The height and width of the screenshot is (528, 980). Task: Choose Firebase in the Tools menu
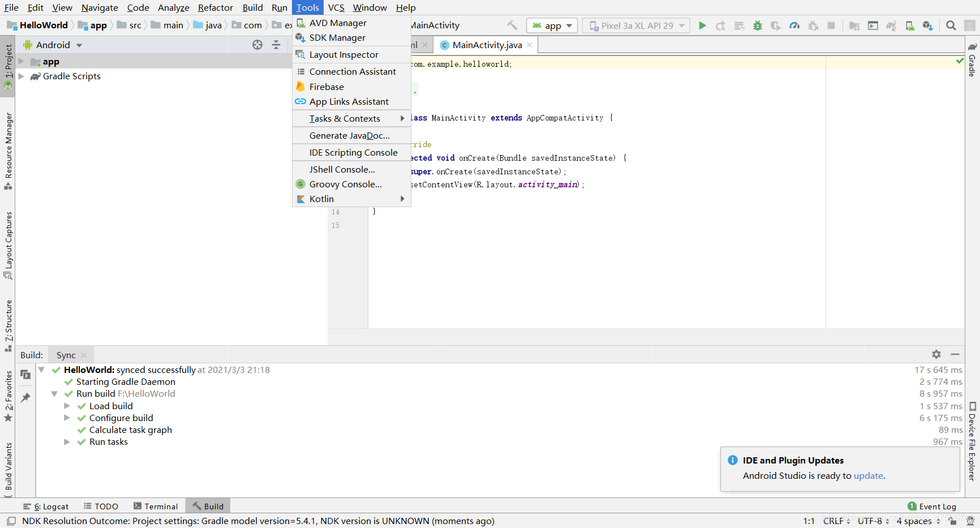[x=351, y=87]
